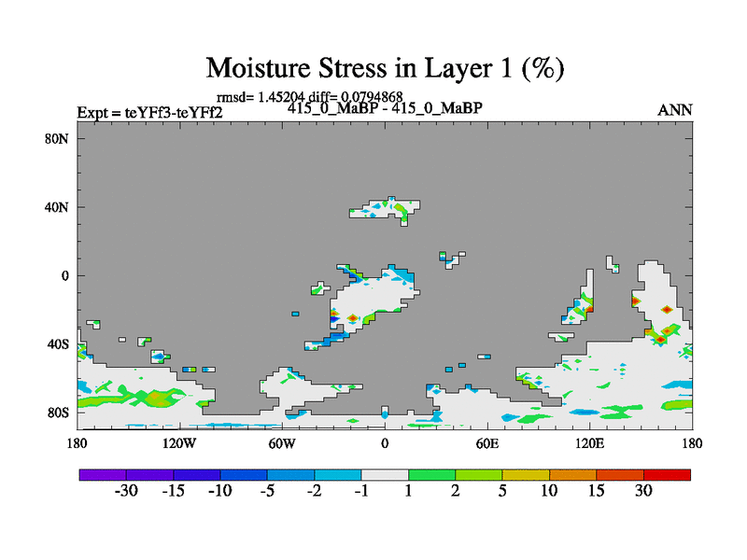The image size is (747, 560).
Task: Click the 'ANN' label above the map
Action: [x=675, y=110]
